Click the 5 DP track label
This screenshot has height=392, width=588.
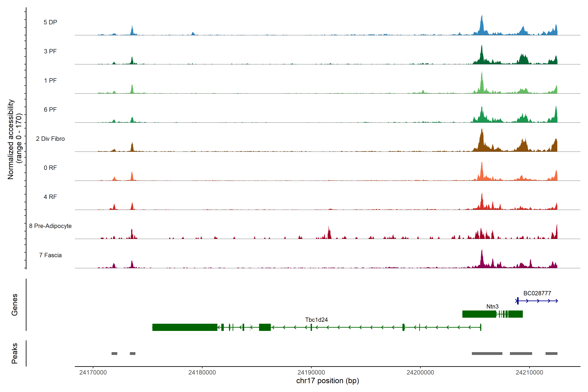[x=50, y=22]
